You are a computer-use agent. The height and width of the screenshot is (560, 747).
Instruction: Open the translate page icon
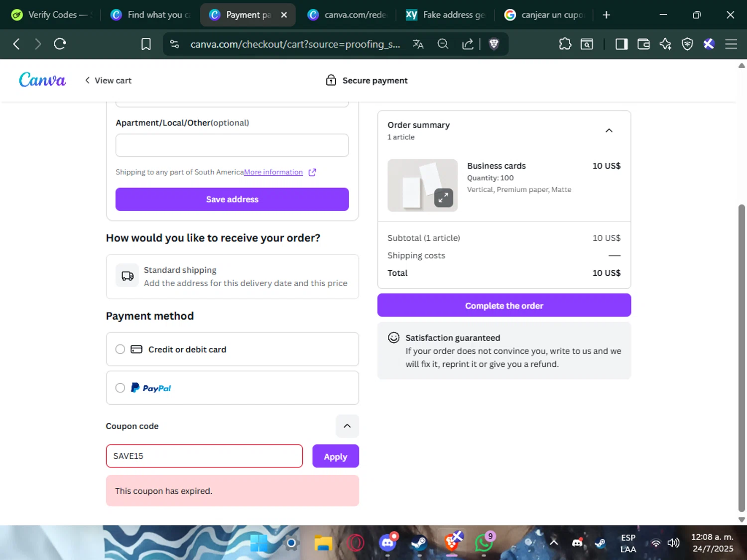pos(418,44)
